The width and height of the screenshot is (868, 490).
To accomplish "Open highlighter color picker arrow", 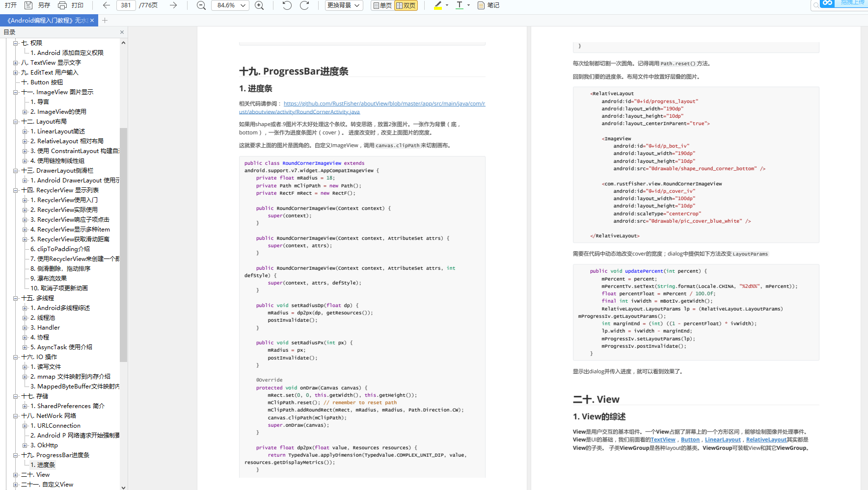I will (447, 5).
